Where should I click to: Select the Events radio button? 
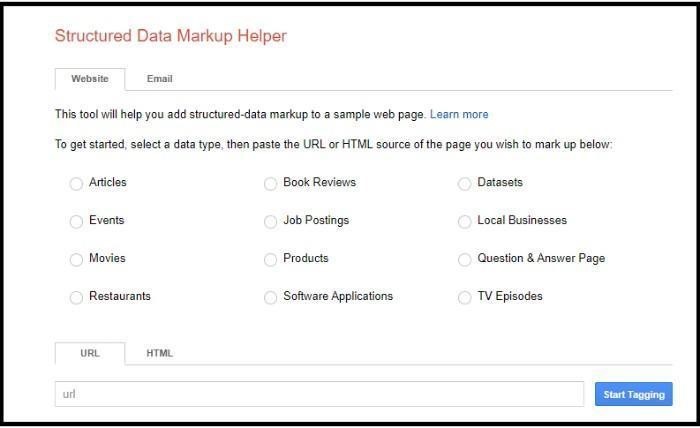coord(76,221)
